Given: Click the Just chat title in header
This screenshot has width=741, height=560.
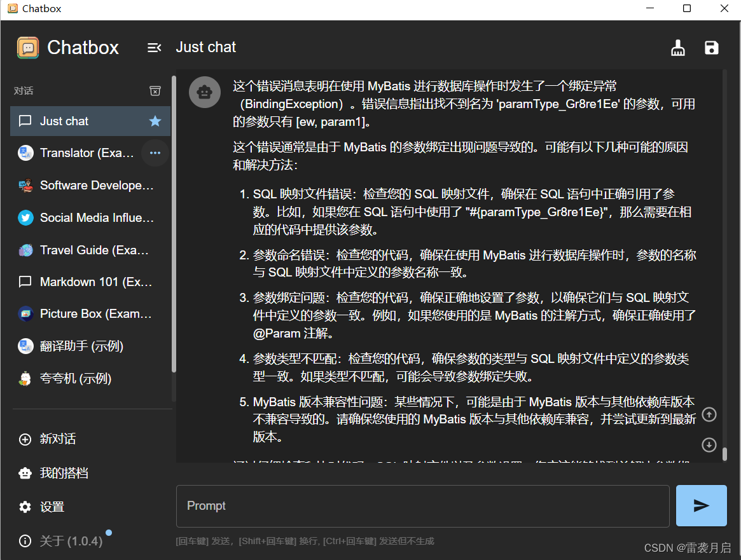Looking at the screenshot, I should pos(205,47).
